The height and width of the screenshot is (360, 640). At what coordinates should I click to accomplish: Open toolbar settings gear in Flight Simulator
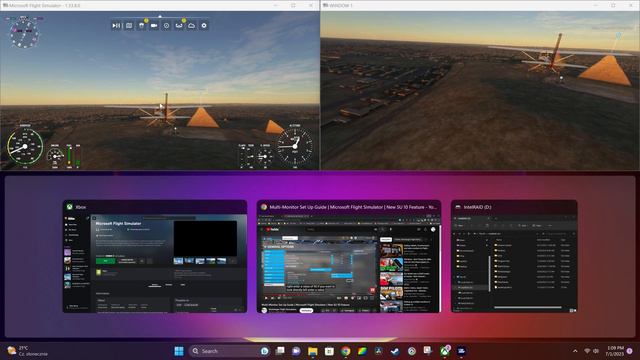[204, 26]
